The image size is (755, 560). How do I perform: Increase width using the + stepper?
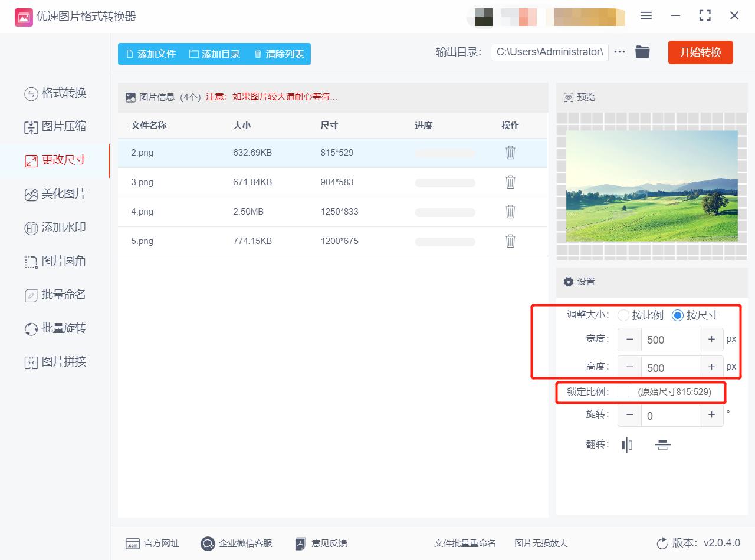(711, 340)
